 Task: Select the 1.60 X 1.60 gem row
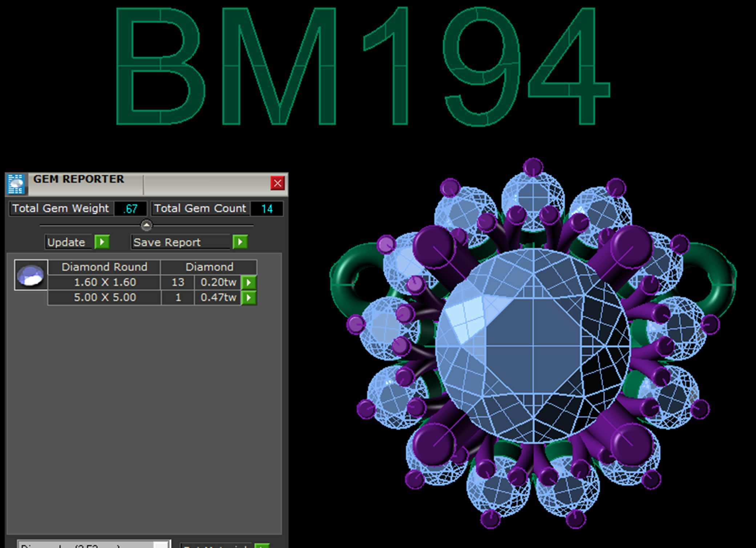(x=105, y=282)
